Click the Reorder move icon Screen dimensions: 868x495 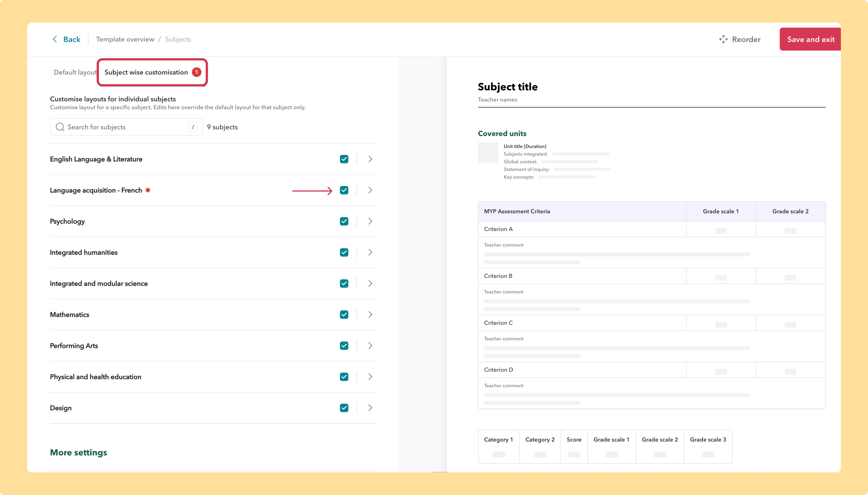pos(723,39)
